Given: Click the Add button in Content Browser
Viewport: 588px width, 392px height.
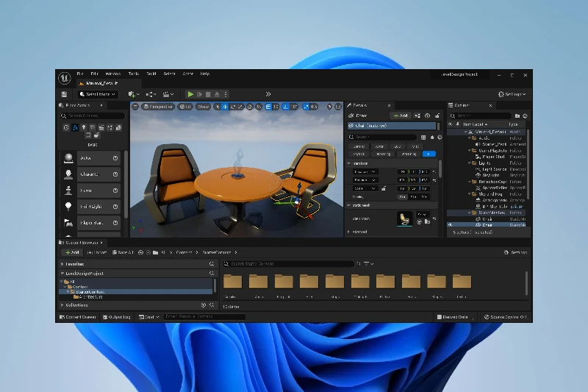Looking at the screenshot, I should (x=72, y=252).
